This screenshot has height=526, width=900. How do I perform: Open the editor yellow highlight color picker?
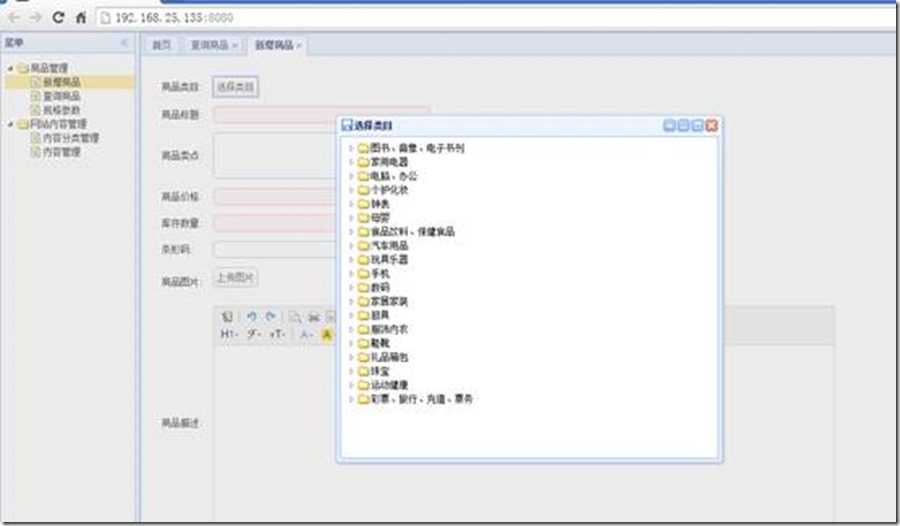(327, 334)
